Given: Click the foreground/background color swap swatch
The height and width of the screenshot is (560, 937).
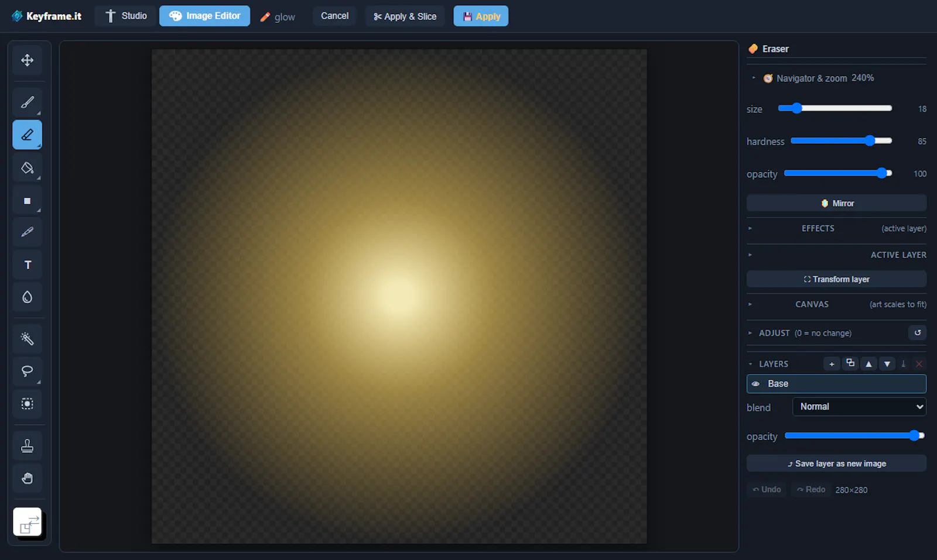Looking at the screenshot, I should 29,524.
